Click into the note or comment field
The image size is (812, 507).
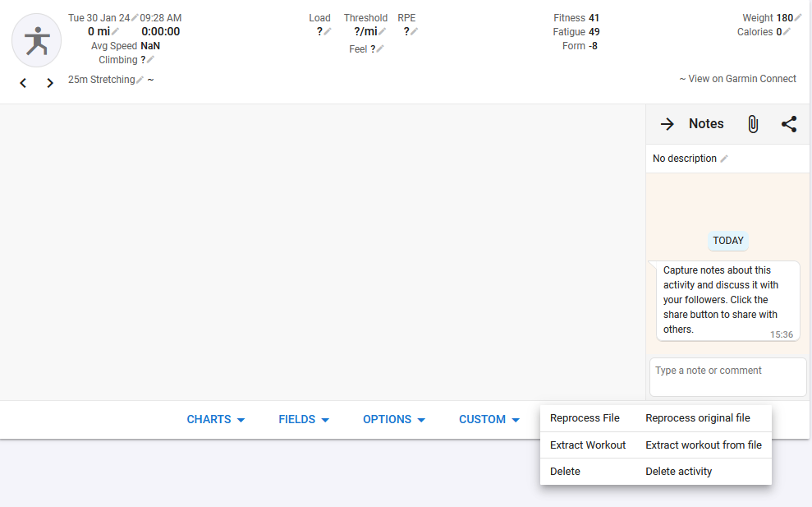coord(727,377)
